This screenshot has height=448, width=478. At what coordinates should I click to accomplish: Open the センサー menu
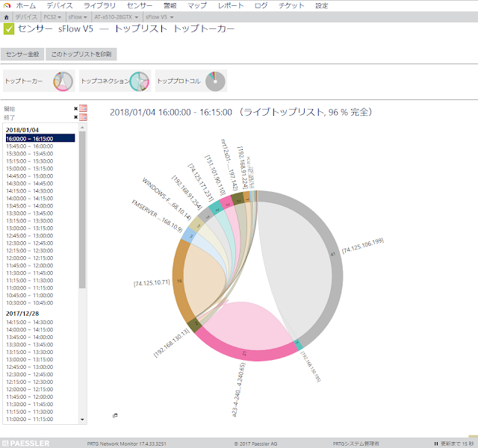[x=140, y=5]
